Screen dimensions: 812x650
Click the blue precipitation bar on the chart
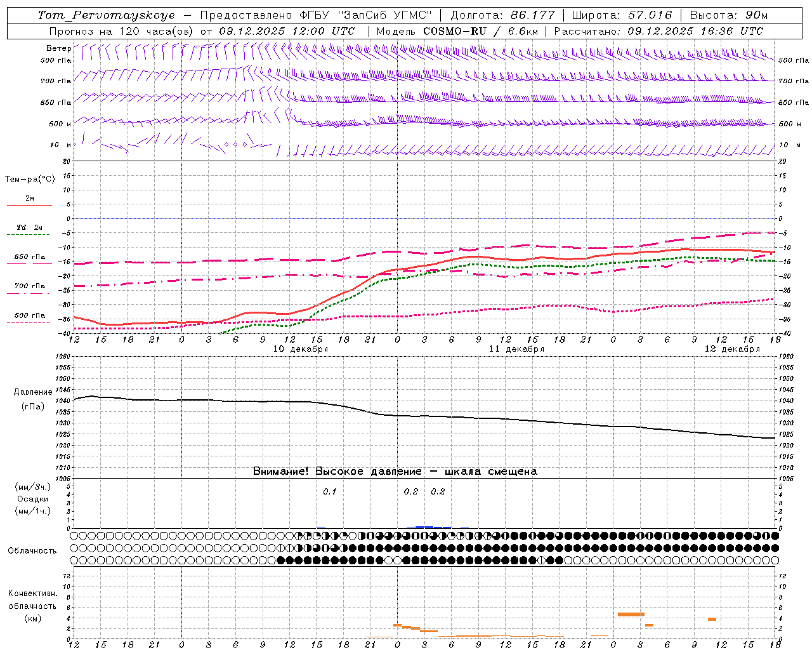[x=433, y=527]
